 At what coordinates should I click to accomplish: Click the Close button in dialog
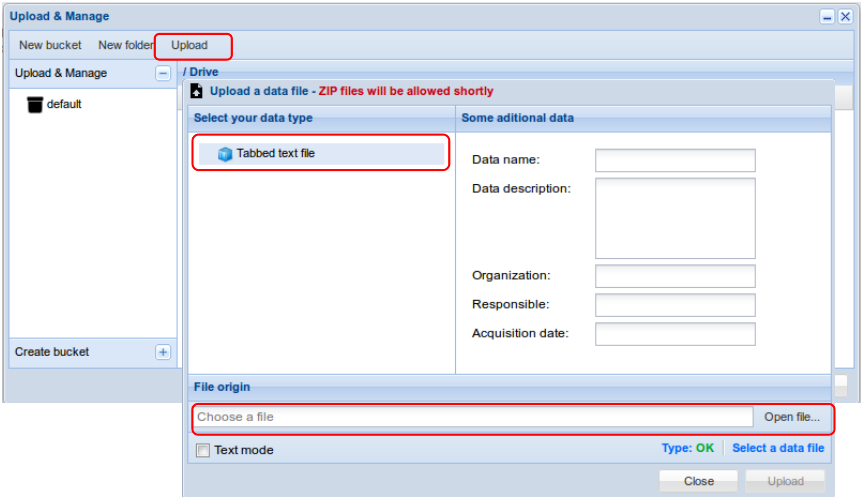pos(699,481)
